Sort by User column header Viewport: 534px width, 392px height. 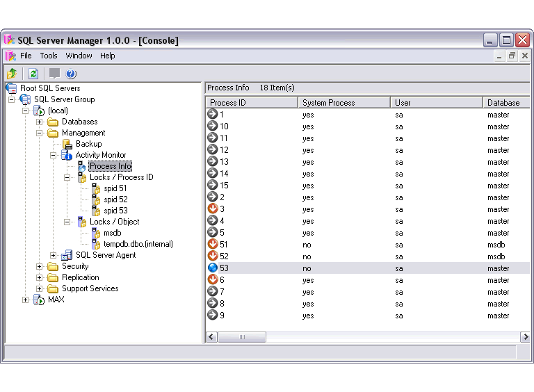[x=437, y=102]
